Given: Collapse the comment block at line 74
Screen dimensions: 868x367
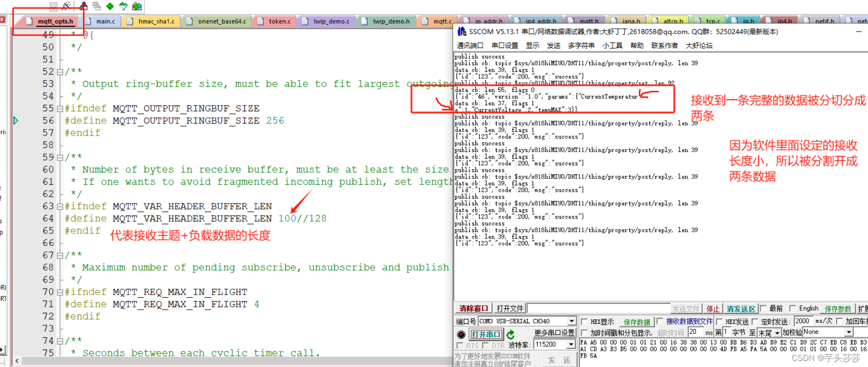Looking at the screenshot, I should (x=60, y=341).
